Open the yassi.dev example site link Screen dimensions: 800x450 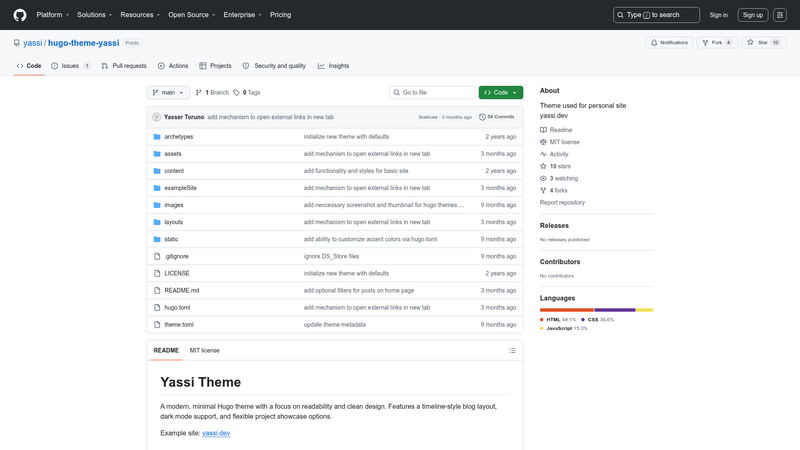[216, 433]
